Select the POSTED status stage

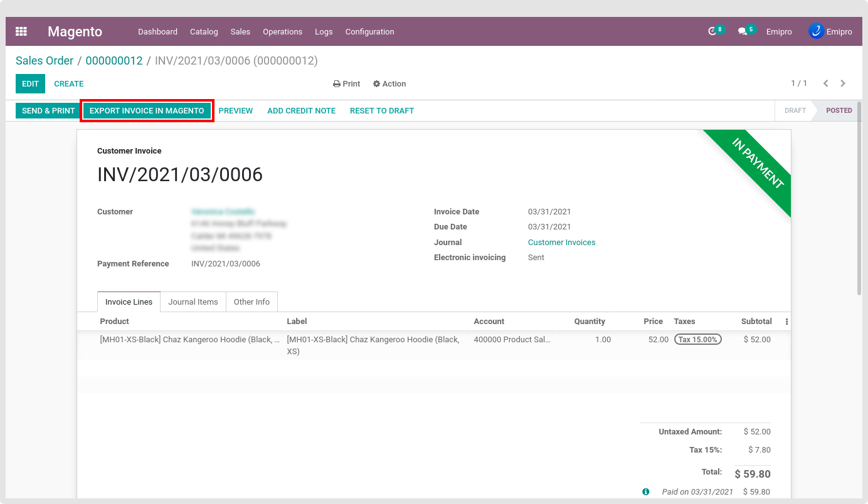coord(839,110)
